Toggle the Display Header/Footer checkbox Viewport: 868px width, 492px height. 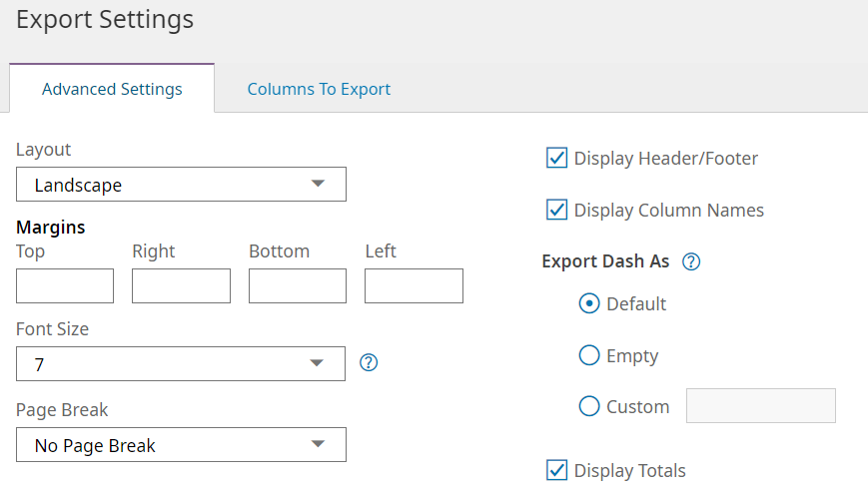(557, 158)
